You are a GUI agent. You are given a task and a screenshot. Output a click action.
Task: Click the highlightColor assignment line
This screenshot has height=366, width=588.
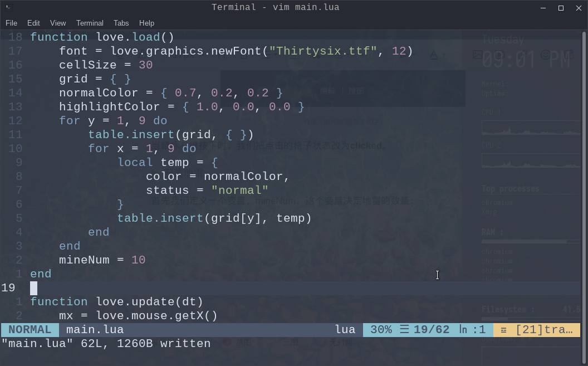pyautogui.click(x=182, y=107)
